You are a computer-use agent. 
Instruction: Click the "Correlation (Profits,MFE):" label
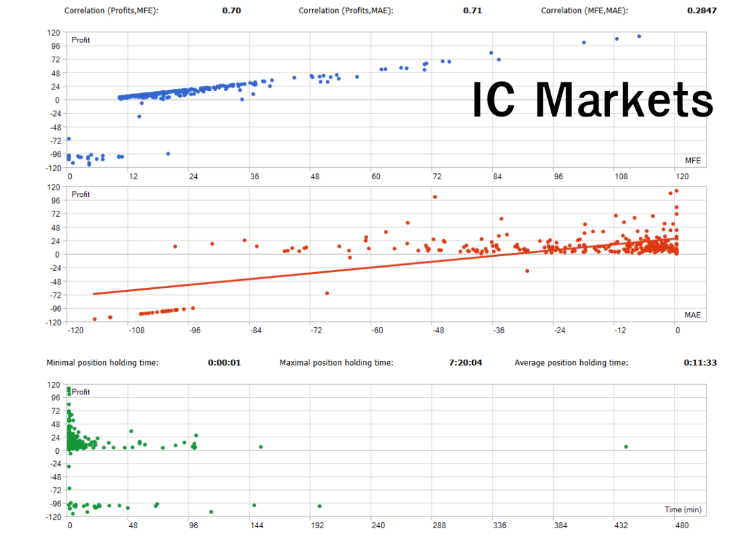pyautogui.click(x=111, y=11)
